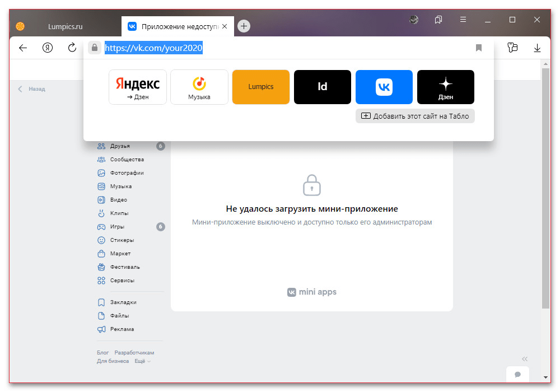Expand the Ещё dropdown in footer
This screenshot has height=392, width=560.
(x=142, y=361)
